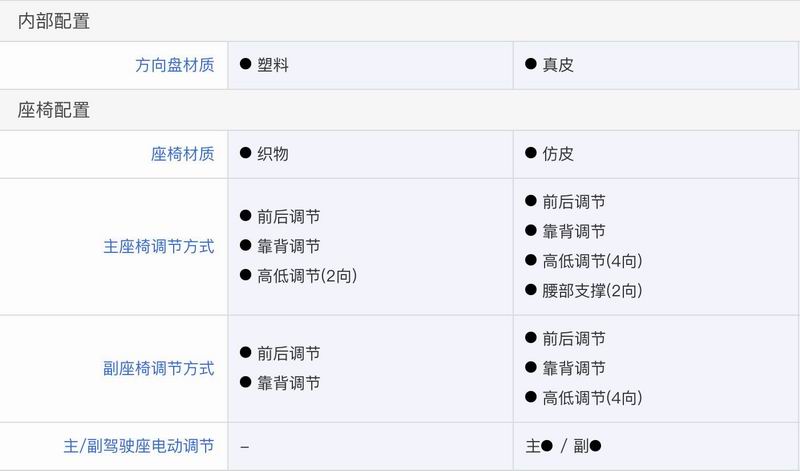The width and height of the screenshot is (800, 471).
Task: Click the bullet dot beside 真皮
Action: click(x=531, y=64)
